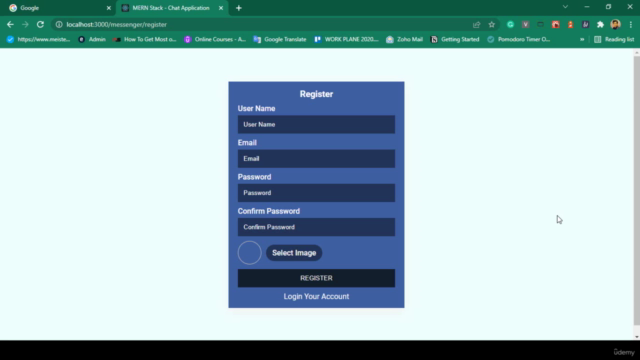Submit the form with the REGISTER button

point(316,278)
